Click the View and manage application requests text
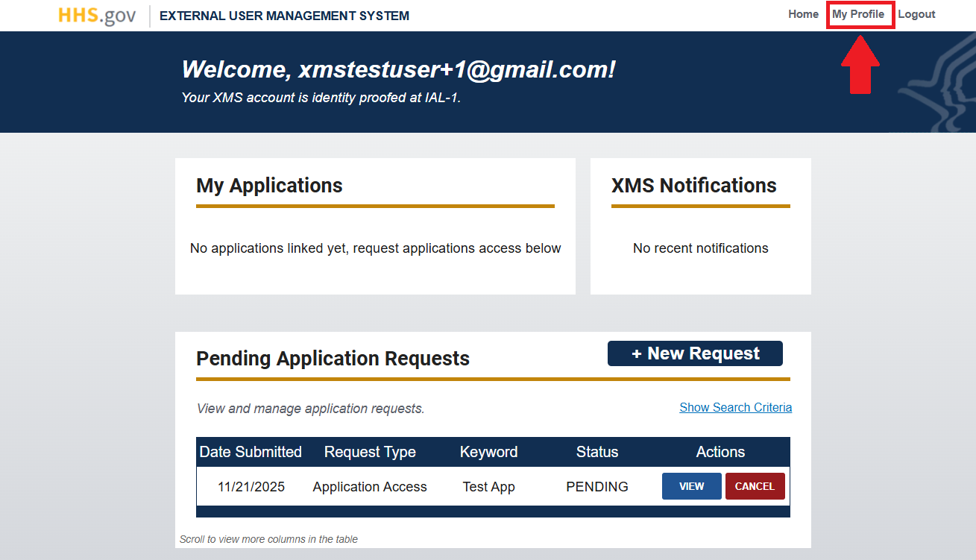This screenshot has height=560, width=976. pyautogui.click(x=310, y=409)
